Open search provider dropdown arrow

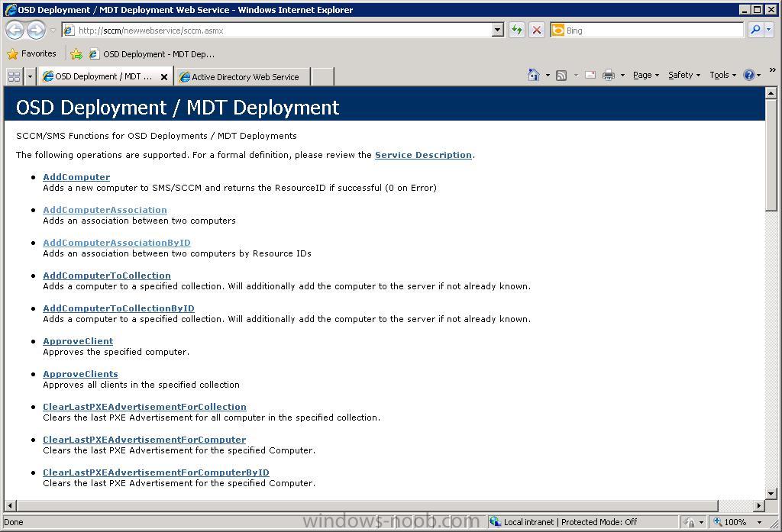point(768,30)
